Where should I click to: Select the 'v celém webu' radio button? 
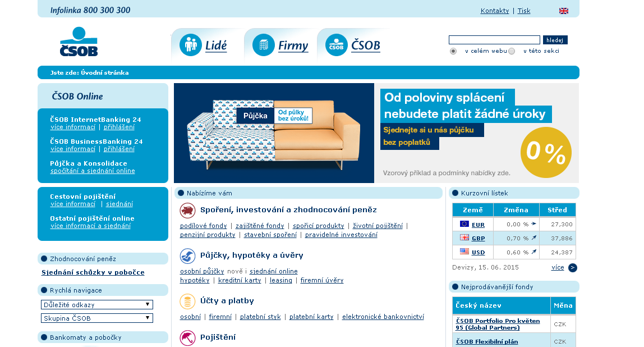tap(453, 51)
